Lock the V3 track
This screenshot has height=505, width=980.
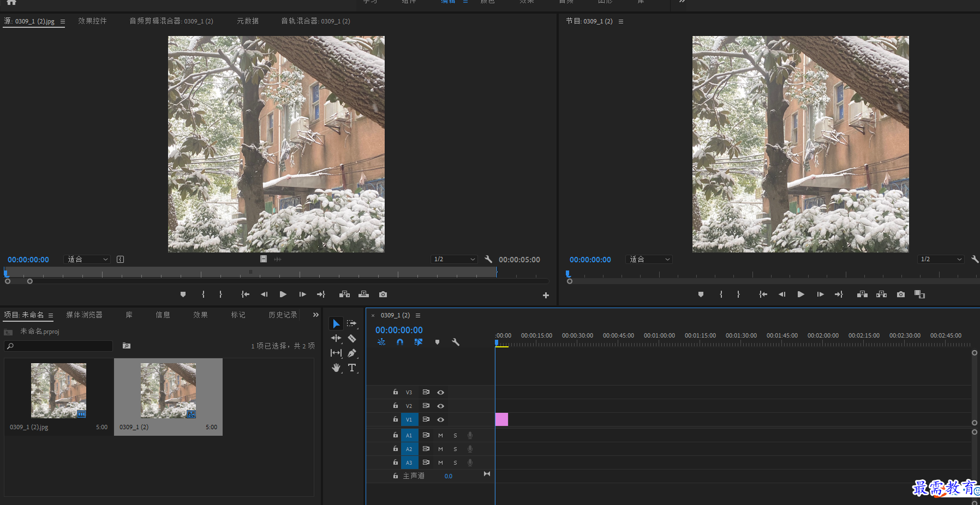396,392
